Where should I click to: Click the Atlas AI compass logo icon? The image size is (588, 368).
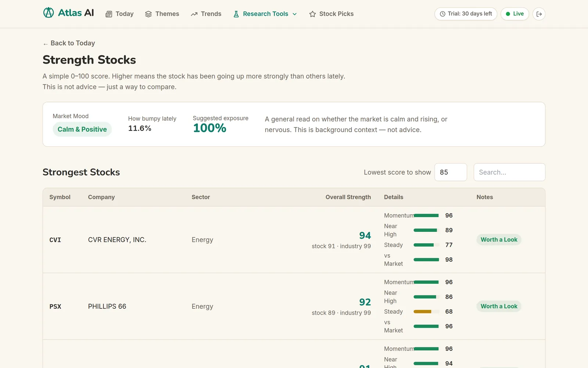(x=49, y=13)
